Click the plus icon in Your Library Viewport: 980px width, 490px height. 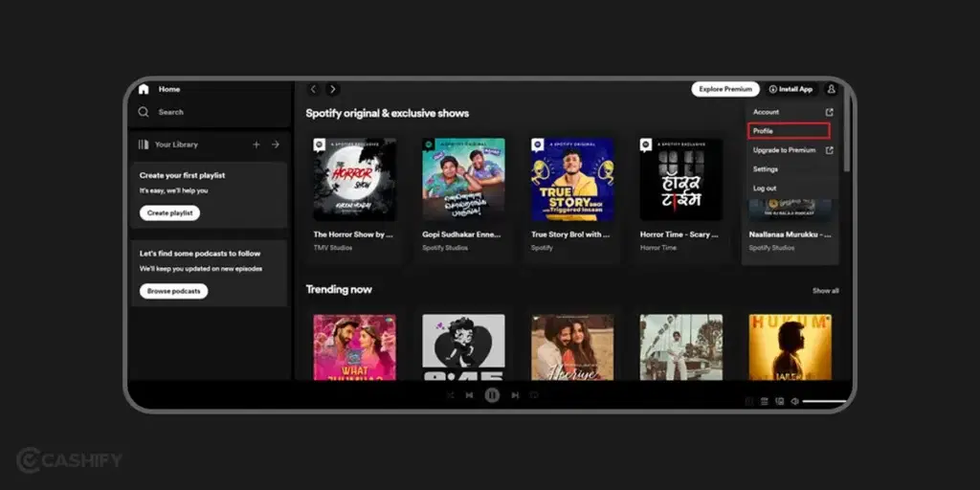[x=256, y=145]
